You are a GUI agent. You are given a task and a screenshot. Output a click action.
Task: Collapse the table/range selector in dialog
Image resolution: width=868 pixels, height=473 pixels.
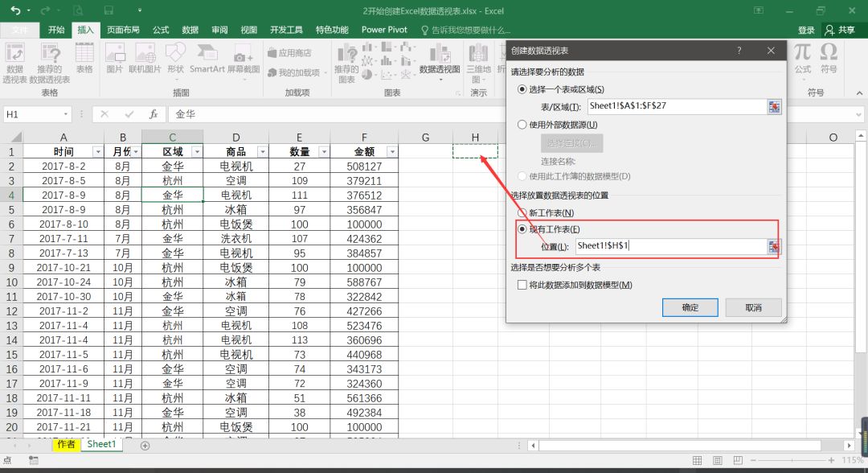tap(774, 106)
